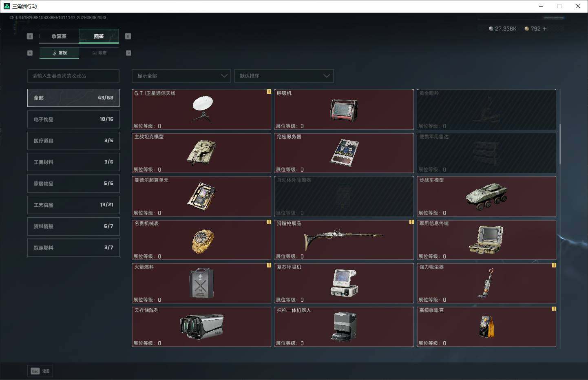The image size is (588, 380).
Task: Open the 名贵机械表 gold watch item
Action: click(201, 240)
